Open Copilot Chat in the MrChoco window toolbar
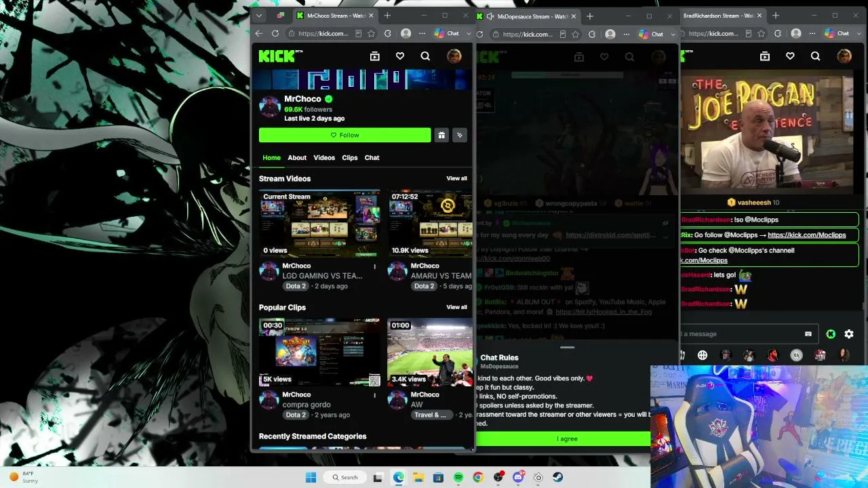868x488 pixels. click(448, 33)
